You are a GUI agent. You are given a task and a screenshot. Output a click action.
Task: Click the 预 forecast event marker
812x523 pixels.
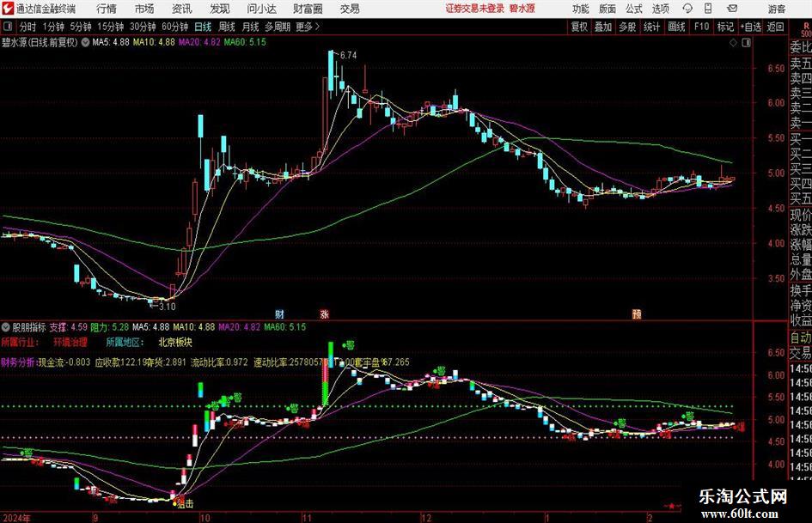click(x=637, y=314)
